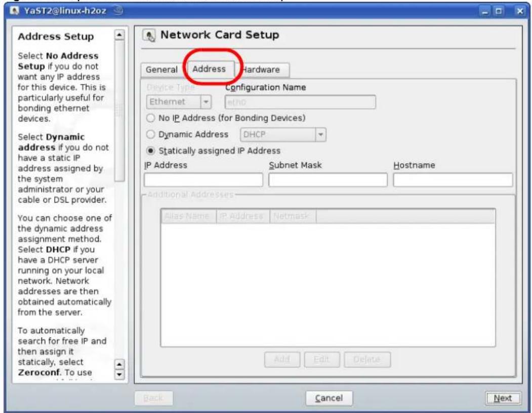Click the disabled Back button
This screenshot has height=413, width=532.
click(x=153, y=398)
